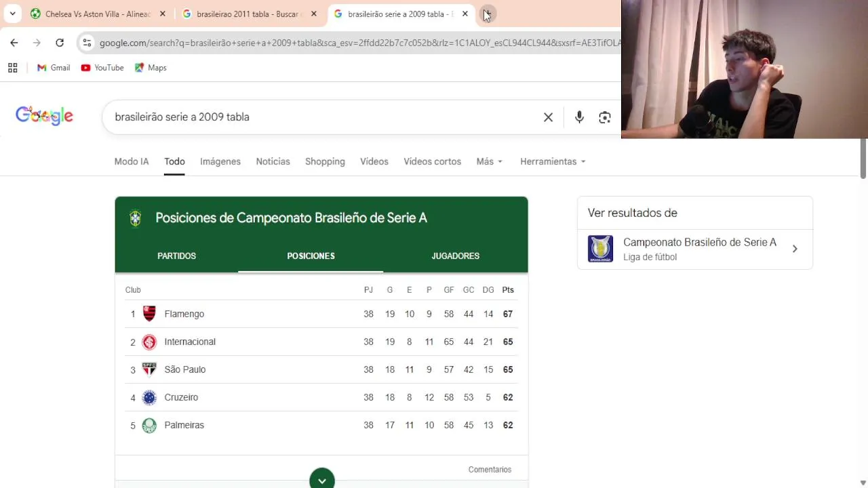Close the brasileirao 2011 tabla tab
The width and height of the screenshot is (868, 488).
314,14
